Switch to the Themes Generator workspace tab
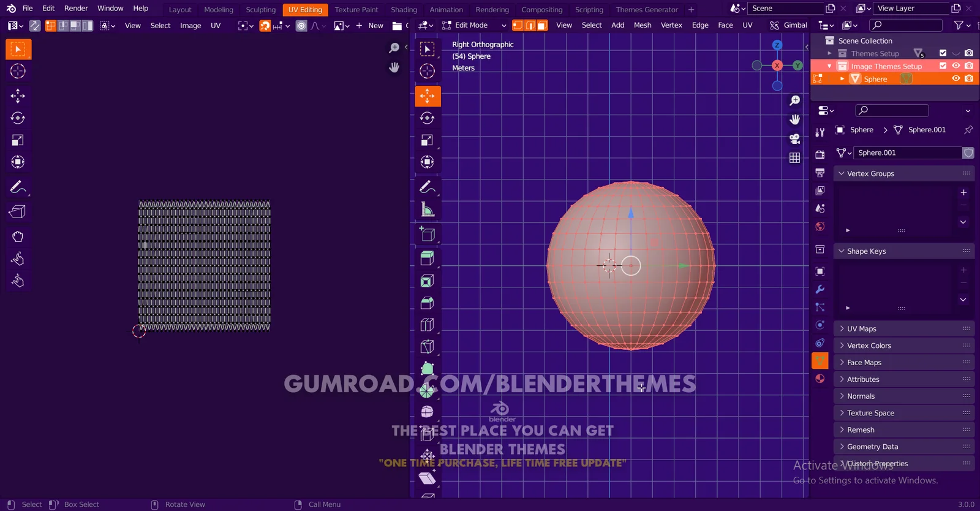 point(647,10)
